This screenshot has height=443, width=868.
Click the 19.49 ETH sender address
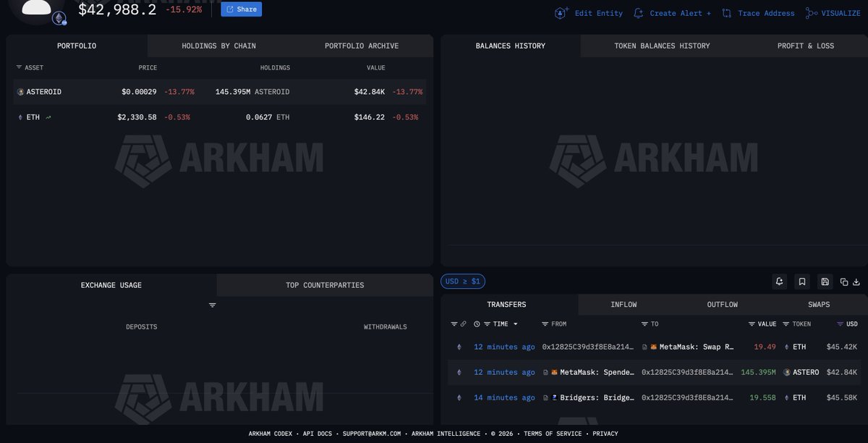(x=588, y=347)
